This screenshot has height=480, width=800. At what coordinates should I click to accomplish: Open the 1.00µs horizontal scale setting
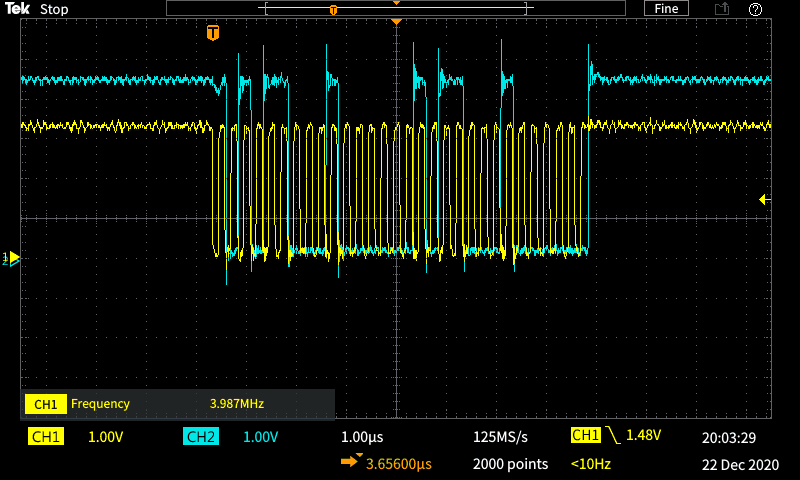[x=362, y=437]
